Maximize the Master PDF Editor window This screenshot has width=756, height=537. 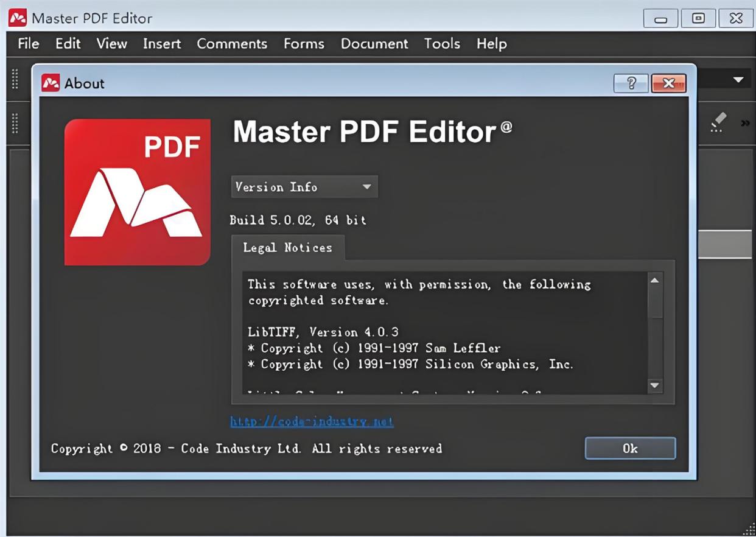[698, 18]
